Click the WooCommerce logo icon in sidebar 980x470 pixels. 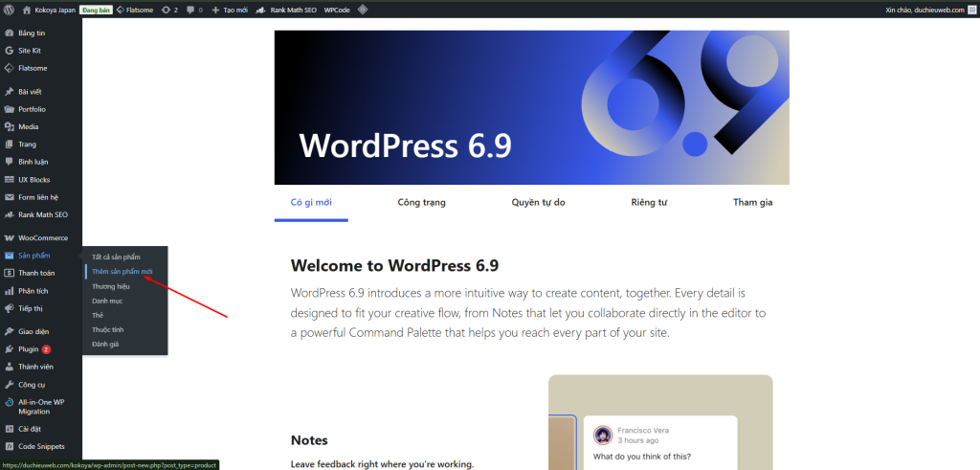[x=9, y=238]
